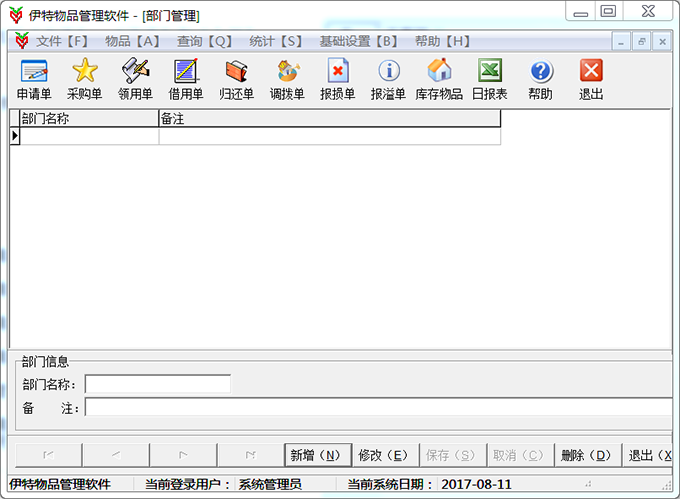Open the 统计【S】 menu

point(275,42)
